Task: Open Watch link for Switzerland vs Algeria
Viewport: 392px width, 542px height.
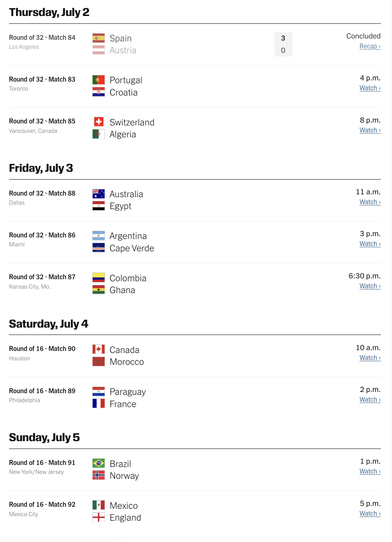Action: pos(370,130)
